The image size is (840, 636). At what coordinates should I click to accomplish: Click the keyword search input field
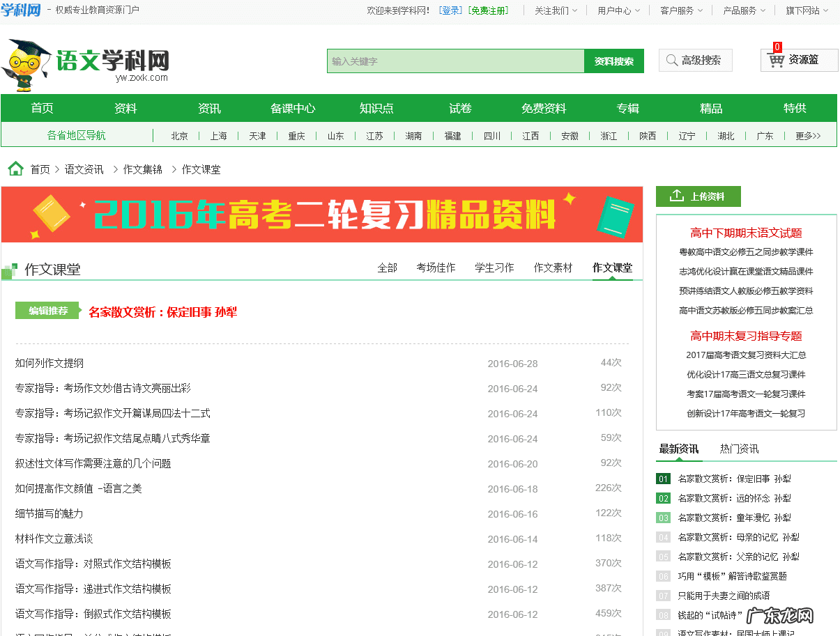coord(453,61)
